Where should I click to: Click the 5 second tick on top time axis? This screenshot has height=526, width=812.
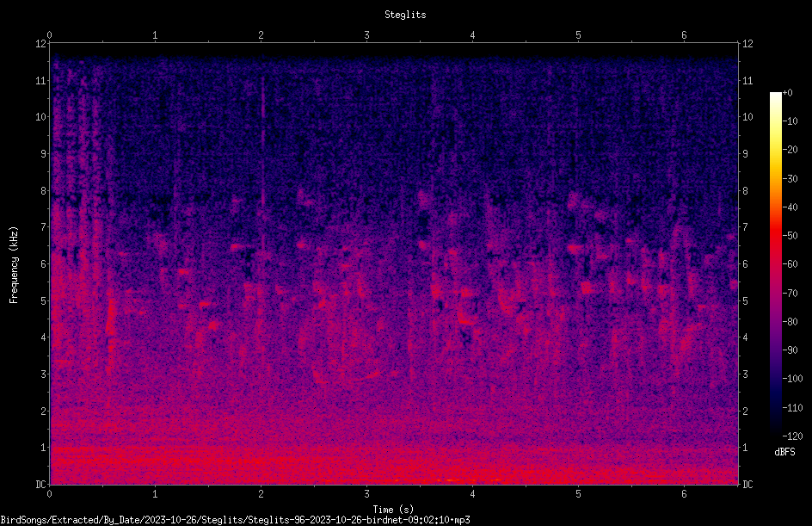coord(578,35)
